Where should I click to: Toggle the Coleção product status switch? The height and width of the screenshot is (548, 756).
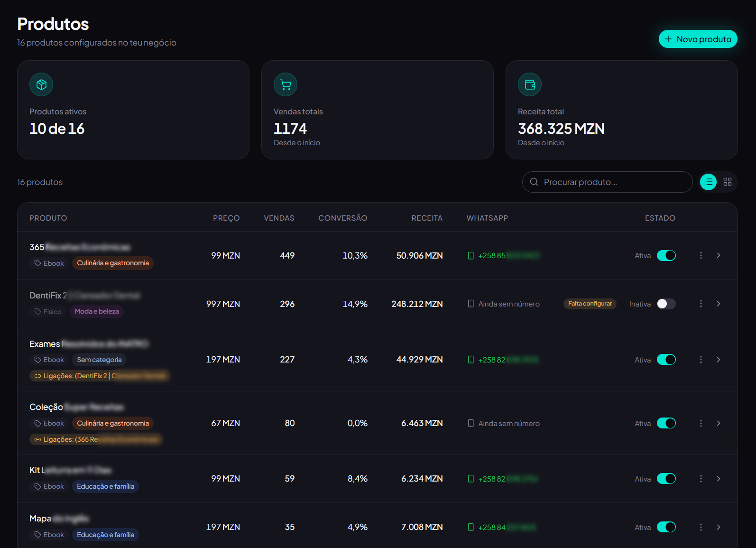pyautogui.click(x=666, y=423)
